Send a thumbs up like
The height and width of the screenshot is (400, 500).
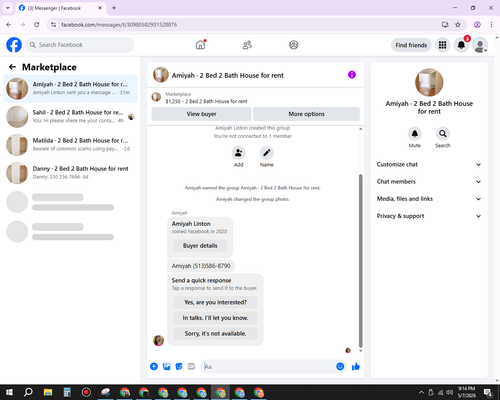[x=356, y=367]
